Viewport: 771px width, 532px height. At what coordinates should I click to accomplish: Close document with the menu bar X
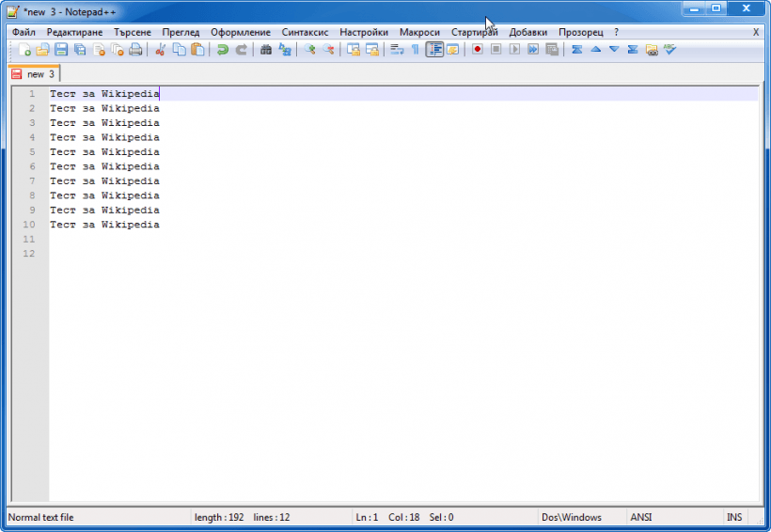(756, 32)
